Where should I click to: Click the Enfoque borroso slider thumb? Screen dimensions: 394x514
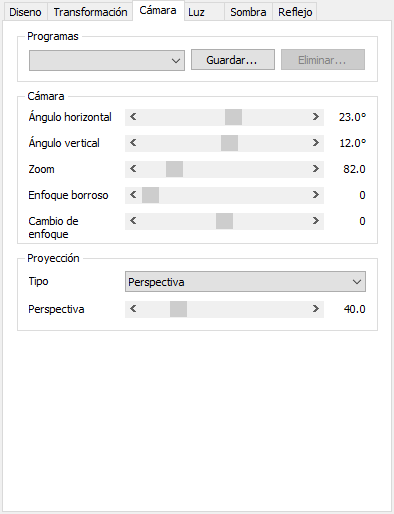(150, 195)
